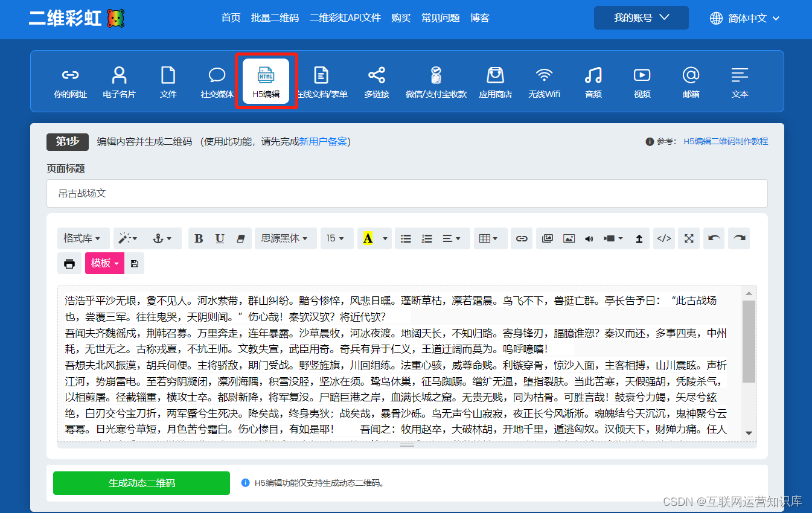812x513 pixels.
Task: Print the editor content
Action: [x=69, y=263]
